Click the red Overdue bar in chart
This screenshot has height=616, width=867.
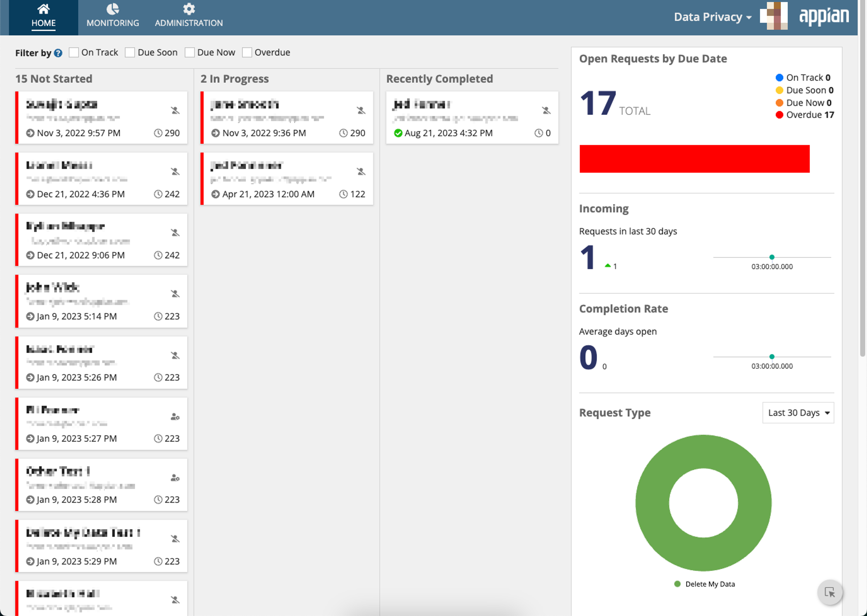click(x=694, y=159)
